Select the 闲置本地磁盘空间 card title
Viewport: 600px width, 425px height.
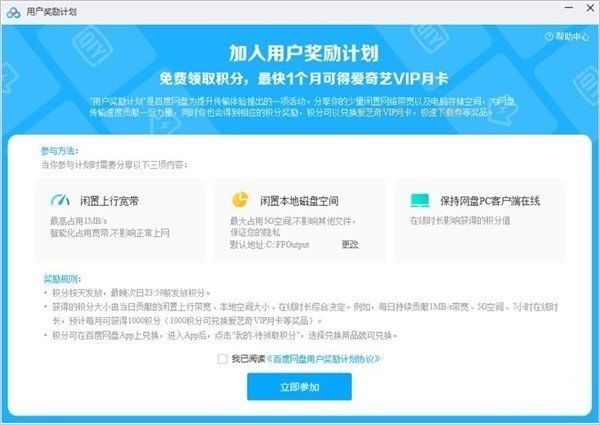299,201
